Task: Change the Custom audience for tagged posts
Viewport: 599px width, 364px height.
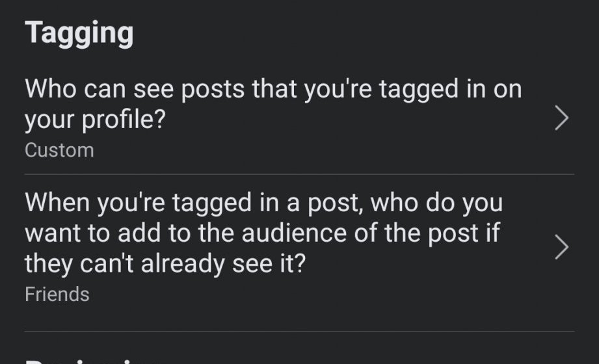Action: 59,150
